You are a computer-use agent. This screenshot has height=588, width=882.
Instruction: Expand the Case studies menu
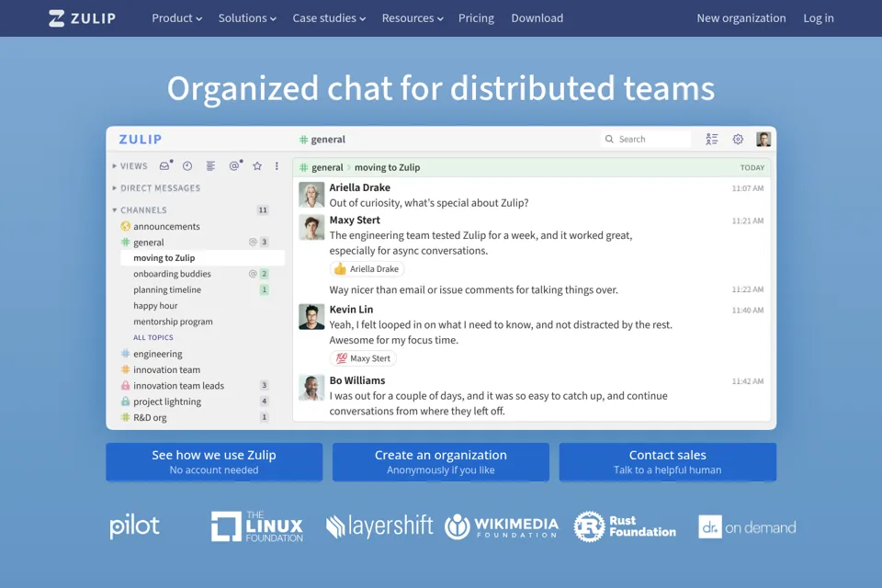pyautogui.click(x=329, y=18)
